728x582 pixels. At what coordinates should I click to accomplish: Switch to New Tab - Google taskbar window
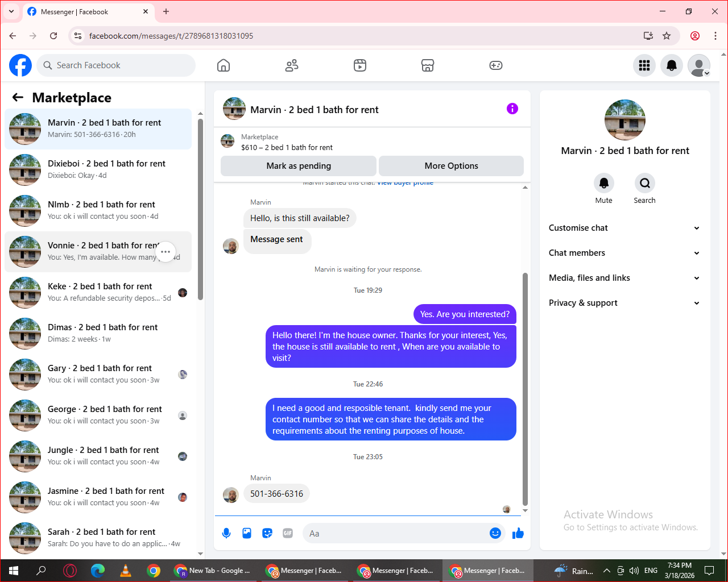pyautogui.click(x=213, y=571)
